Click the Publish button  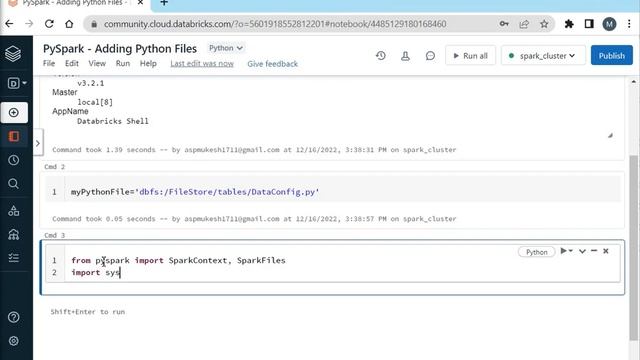611,56
